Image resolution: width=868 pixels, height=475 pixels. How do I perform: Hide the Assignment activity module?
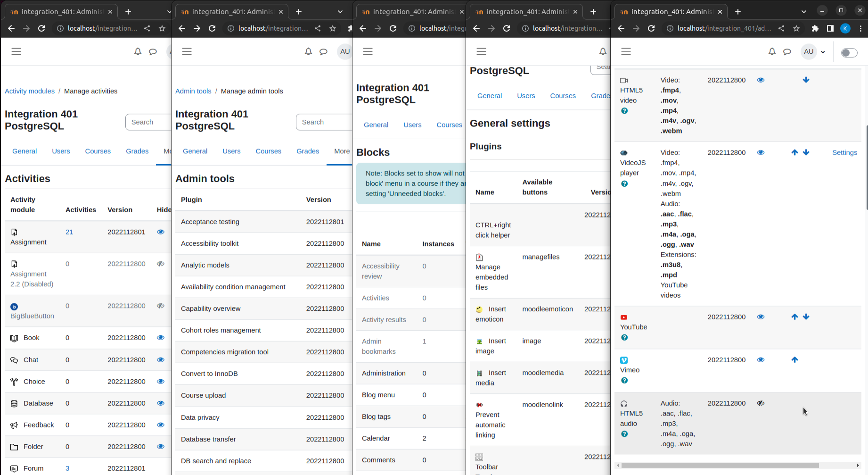[161, 232]
